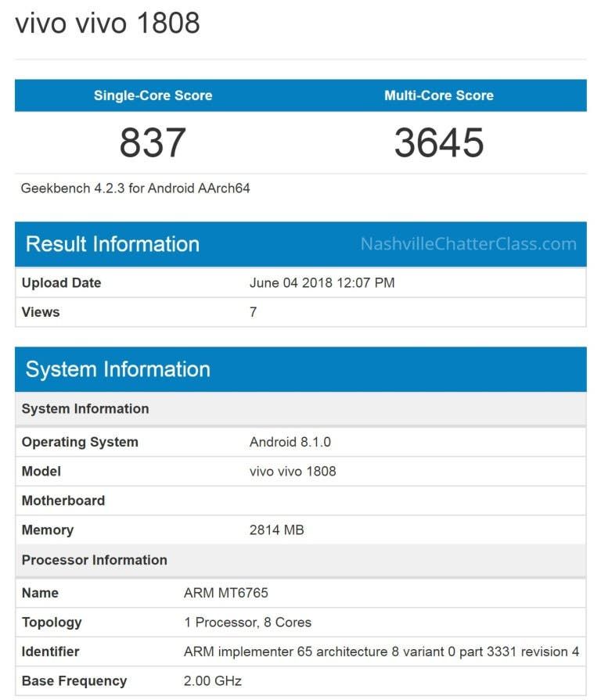Click the Result Information section header

300,244
